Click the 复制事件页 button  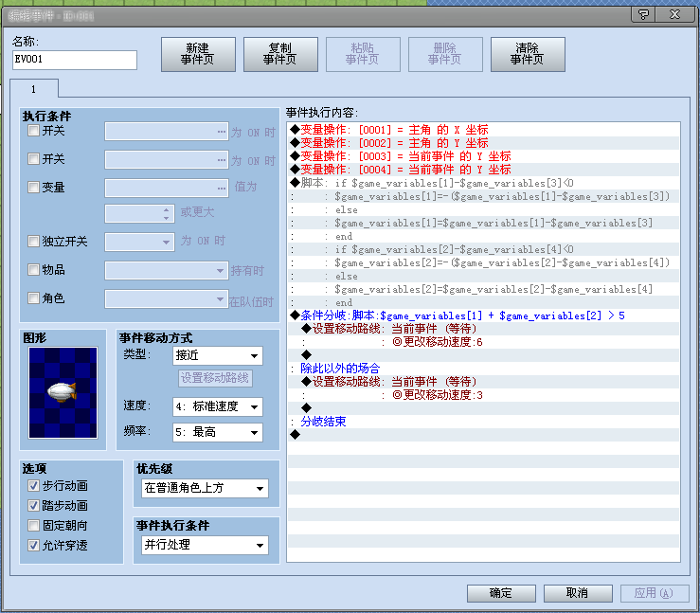tap(280, 54)
